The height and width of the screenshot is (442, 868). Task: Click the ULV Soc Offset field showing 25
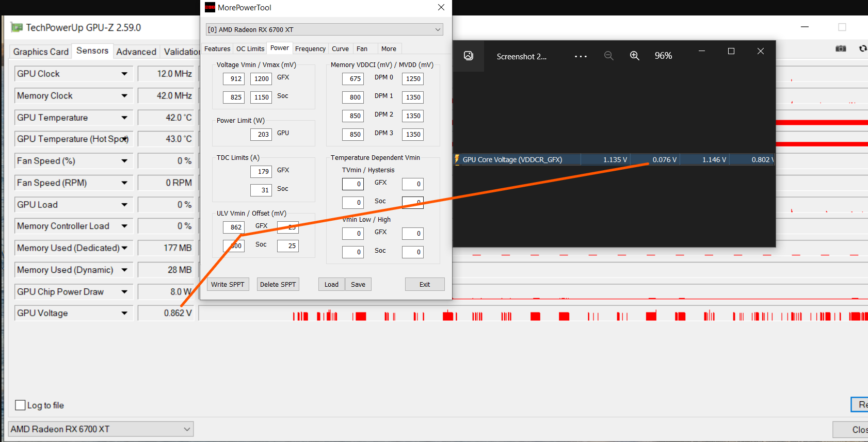coord(288,245)
